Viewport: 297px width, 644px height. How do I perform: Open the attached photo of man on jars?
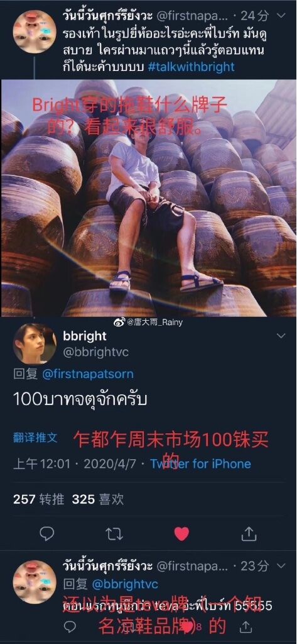148,198
